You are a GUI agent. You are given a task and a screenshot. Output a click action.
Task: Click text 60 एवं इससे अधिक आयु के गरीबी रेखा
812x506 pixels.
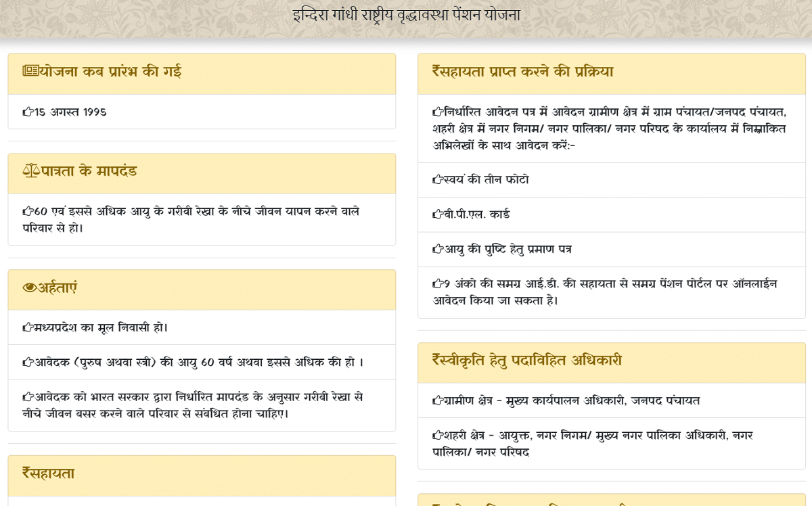click(191, 220)
